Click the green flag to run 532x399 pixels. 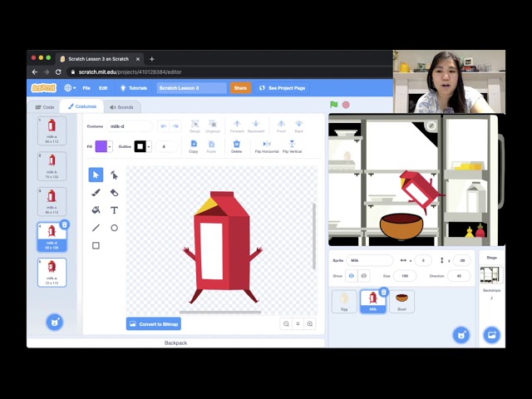click(x=334, y=105)
